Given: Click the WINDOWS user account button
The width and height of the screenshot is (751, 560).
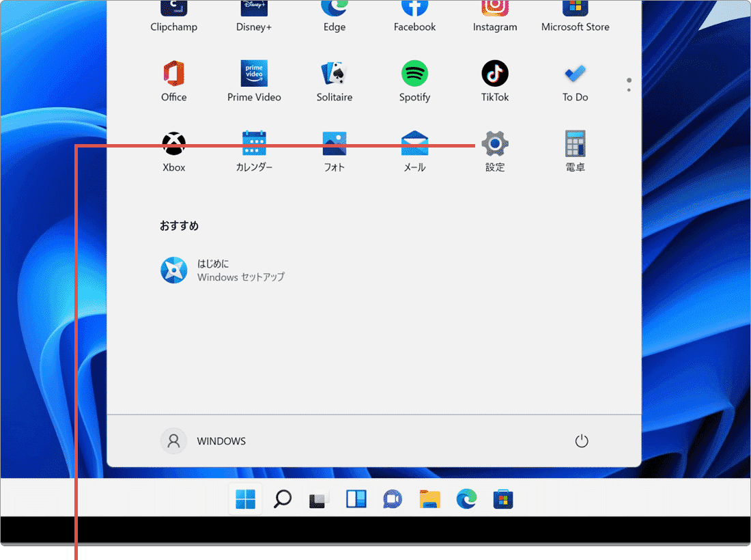Looking at the screenshot, I should point(203,440).
